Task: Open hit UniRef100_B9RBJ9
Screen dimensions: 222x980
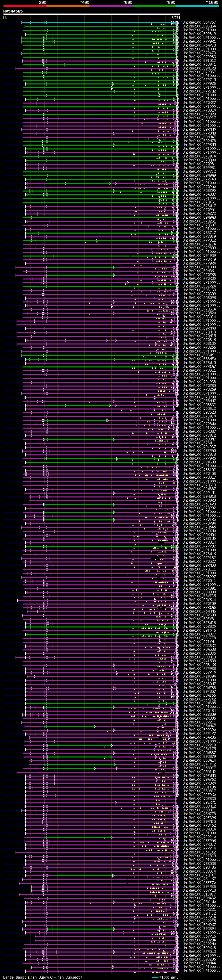Action: pyautogui.click(x=199, y=34)
